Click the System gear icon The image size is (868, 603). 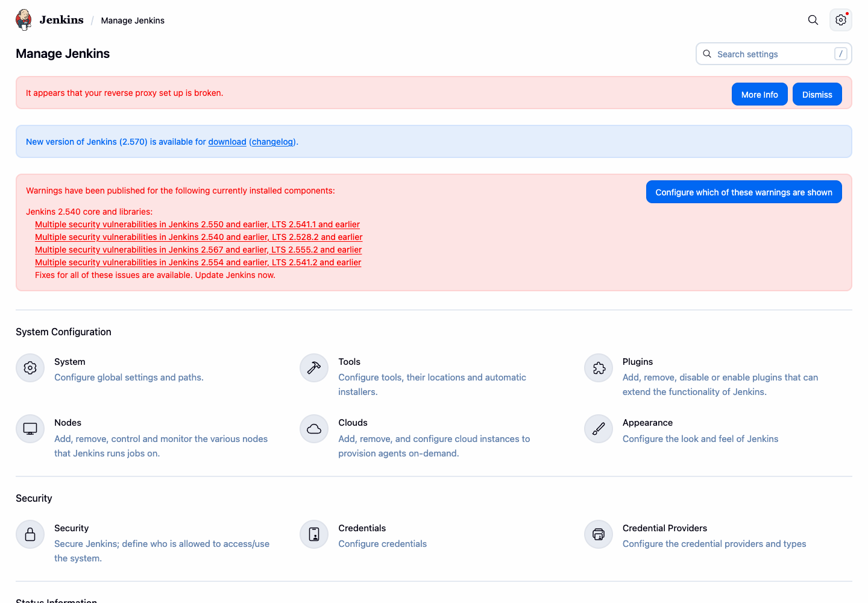[30, 368]
